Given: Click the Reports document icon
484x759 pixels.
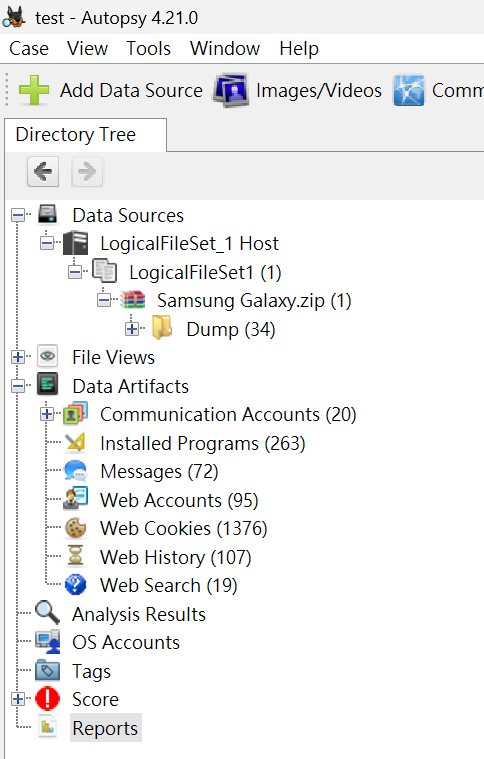Looking at the screenshot, I should coord(47,727).
